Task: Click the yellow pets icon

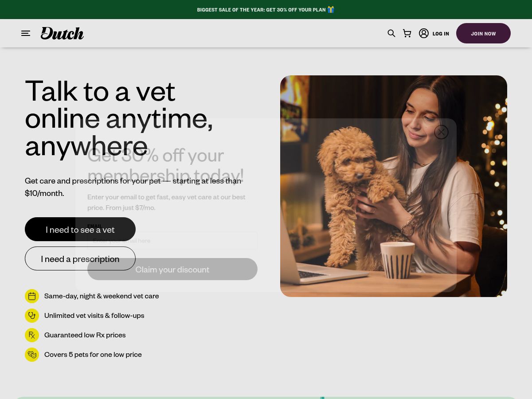Action: pyautogui.click(x=32, y=355)
